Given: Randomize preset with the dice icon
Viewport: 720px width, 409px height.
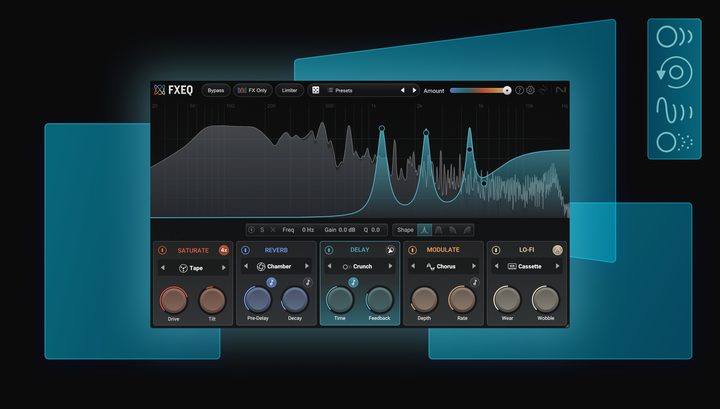Looking at the screenshot, I should (315, 90).
